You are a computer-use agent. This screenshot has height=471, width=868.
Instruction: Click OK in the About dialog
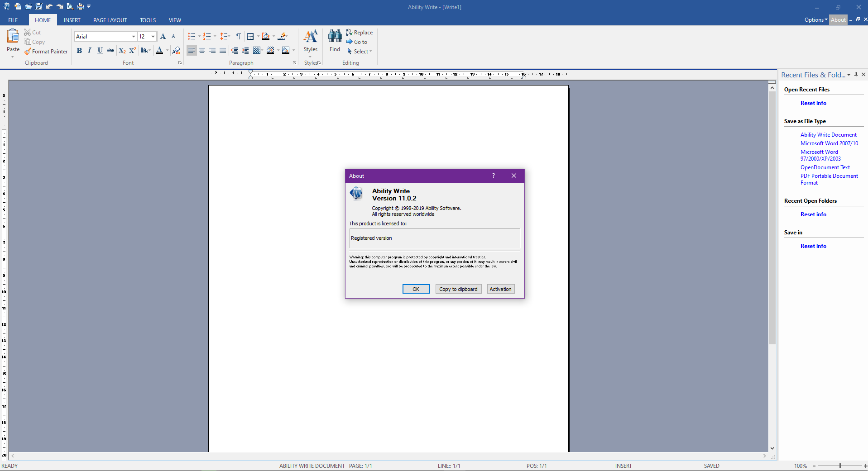[416, 289]
